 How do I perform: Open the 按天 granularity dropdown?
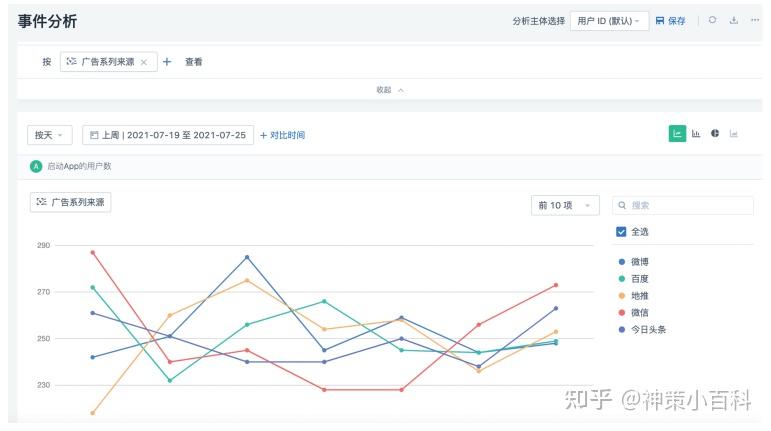point(49,135)
